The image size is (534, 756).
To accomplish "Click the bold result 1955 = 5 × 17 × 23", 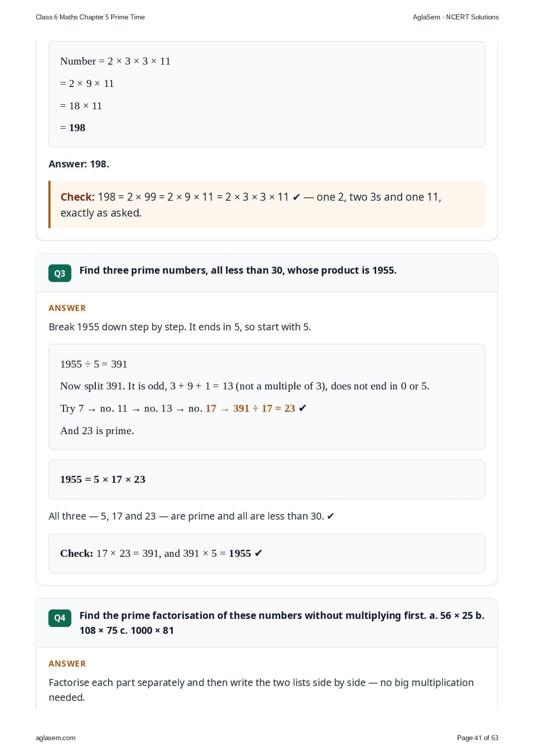I will click(103, 479).
